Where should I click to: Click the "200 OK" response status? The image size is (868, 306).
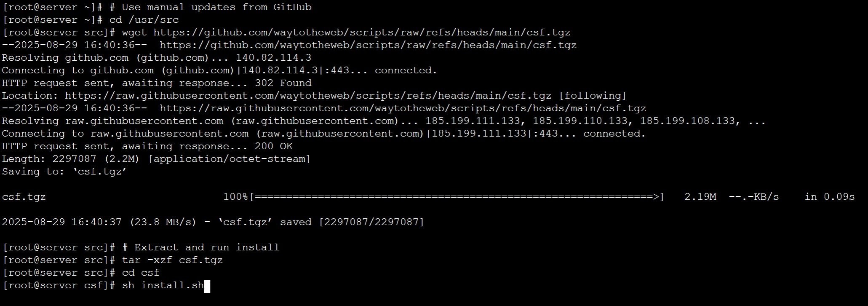click(x=273, y=146)
